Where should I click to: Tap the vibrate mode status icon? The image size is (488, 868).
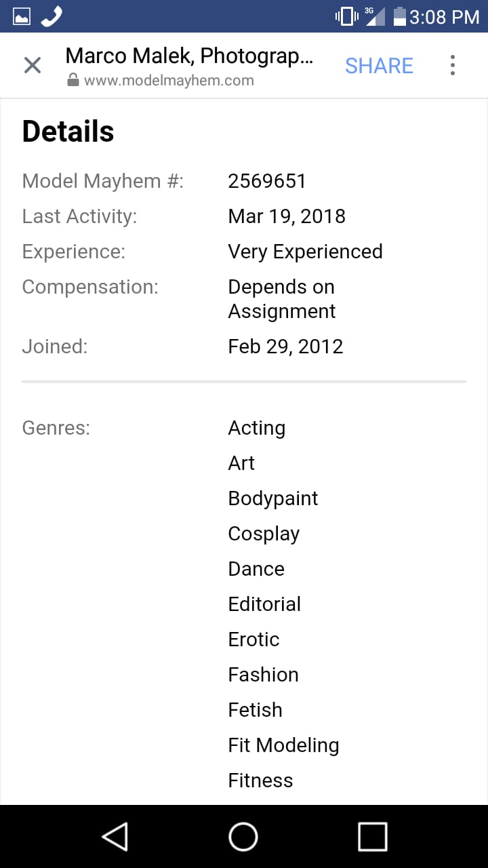pos(346,16)
